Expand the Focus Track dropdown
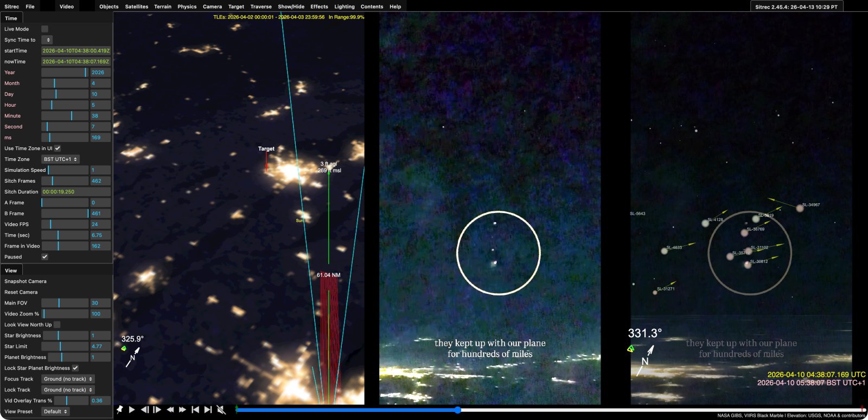Image resolution: width=868 pixels, height=420 pixels. 68,379
